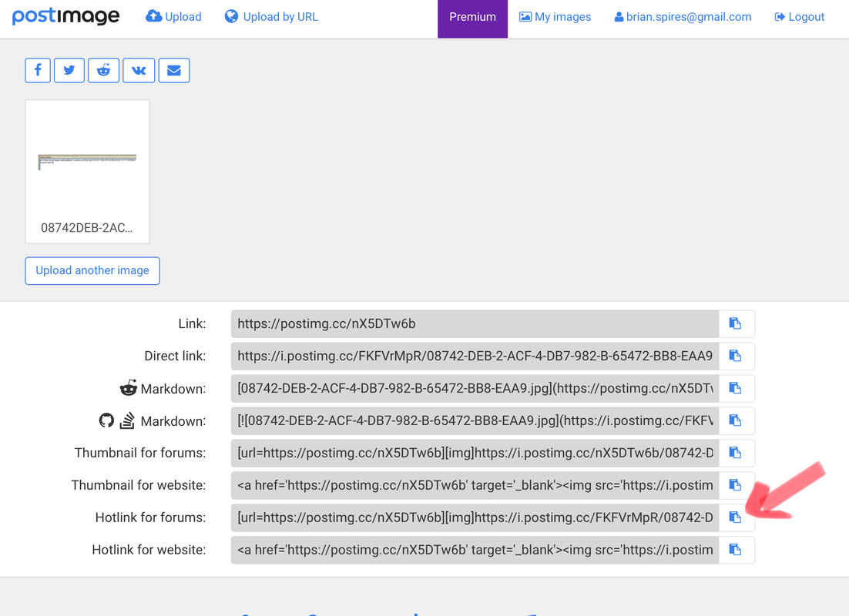The image size is (849, 616).
Task: Share the image on Facebook
Action: [38, 70]
